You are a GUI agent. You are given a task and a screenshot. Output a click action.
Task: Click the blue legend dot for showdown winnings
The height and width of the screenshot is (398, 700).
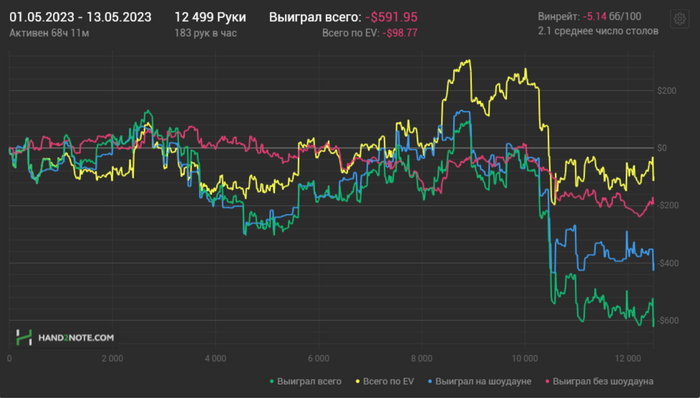point(430,381)
